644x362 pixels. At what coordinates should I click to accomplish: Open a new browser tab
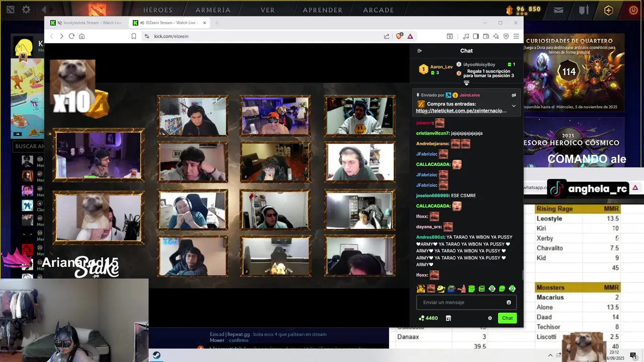pyautogui.click(x=217, y=23)
